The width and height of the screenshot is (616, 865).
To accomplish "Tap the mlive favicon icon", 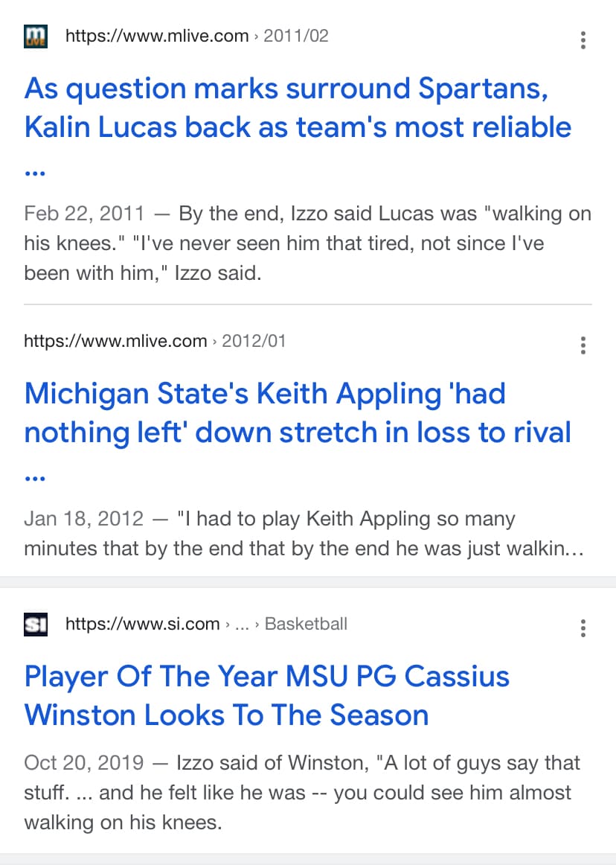I will (x=36, y=36).
